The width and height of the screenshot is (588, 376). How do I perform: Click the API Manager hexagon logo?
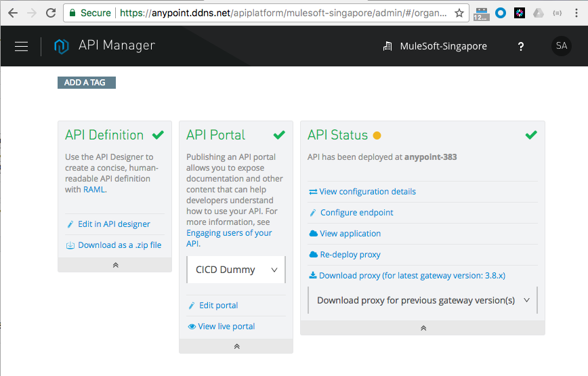coord(62,46)
